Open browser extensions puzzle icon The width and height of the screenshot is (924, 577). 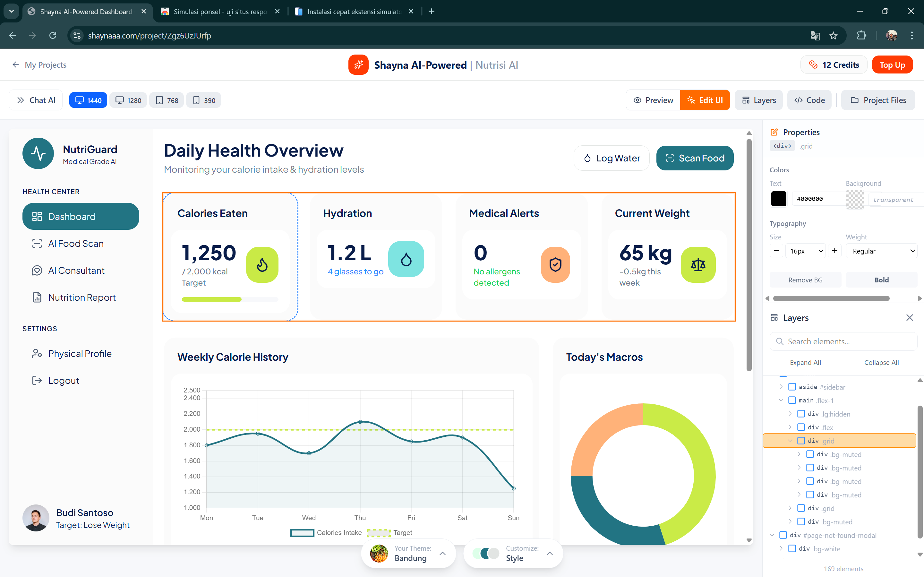coord(861,36)
